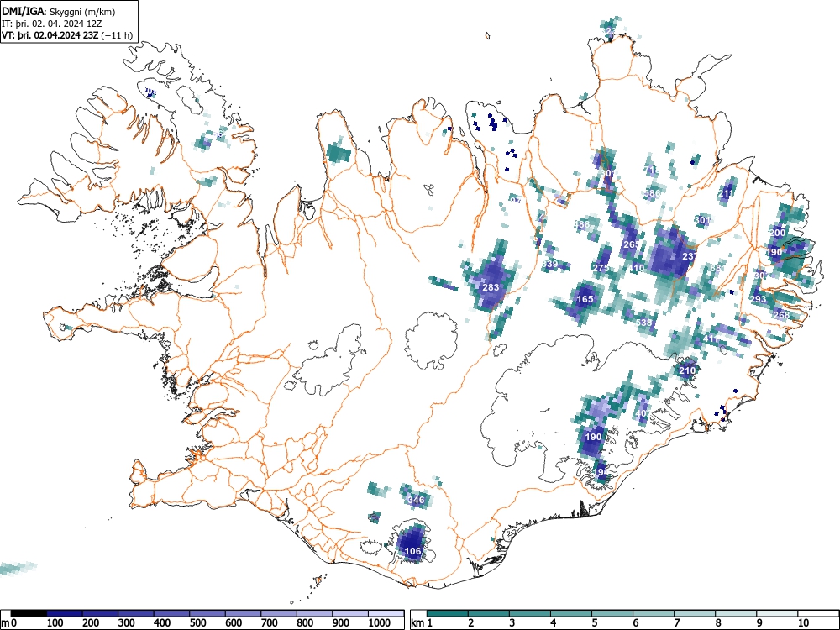Pick the white 9–10 km legend swatch
Screen dimensions: 840x630
(777, 613)
